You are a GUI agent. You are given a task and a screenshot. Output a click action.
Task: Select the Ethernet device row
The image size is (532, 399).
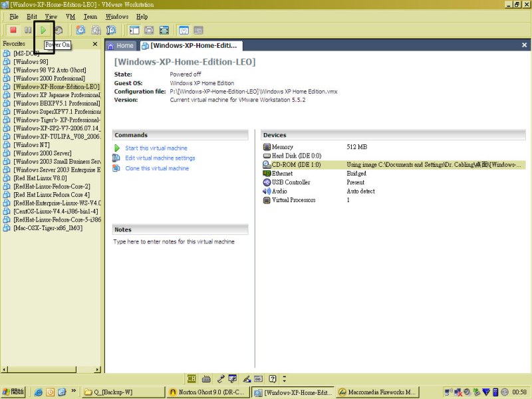394,174
